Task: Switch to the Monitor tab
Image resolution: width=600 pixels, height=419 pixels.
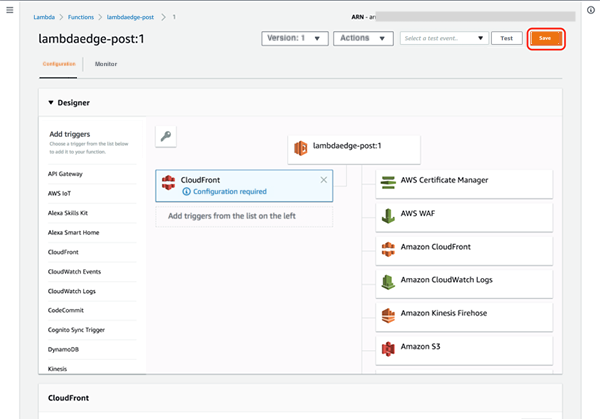Action: (x=106, y=64)
